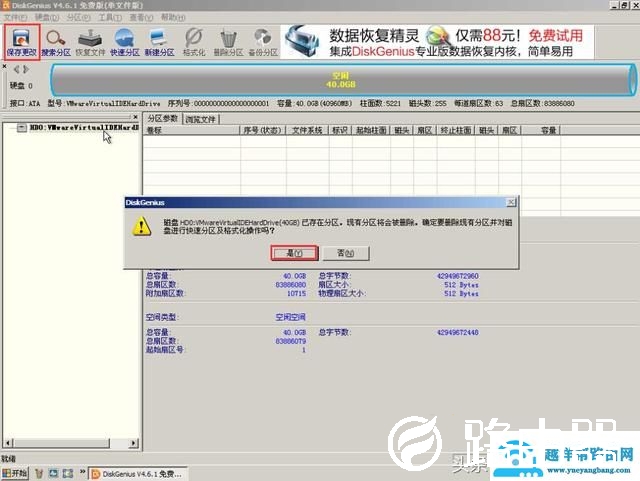Image resolution: width=640 pixels, height=481 pixels.
Task: Click the yellow warning icon in the dialog
Action: (x=142, y=226)
